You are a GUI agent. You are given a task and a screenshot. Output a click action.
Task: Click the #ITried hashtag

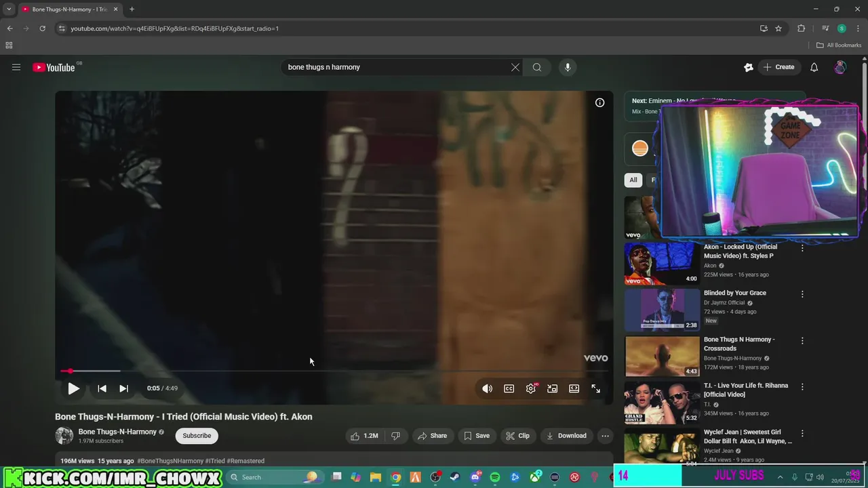tap(215, 461)
